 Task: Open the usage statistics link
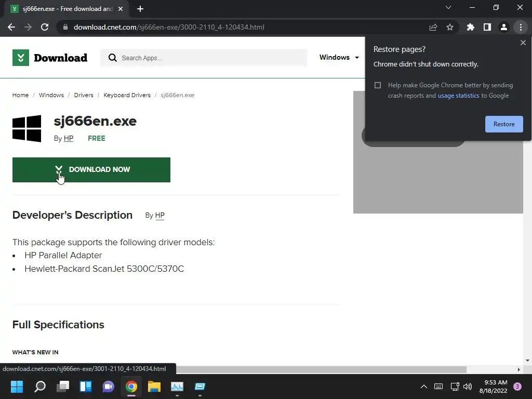coord(458,96)
